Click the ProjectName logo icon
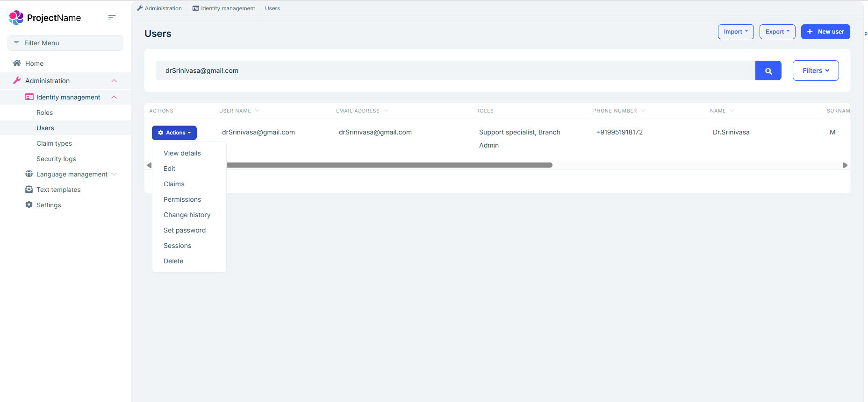Viewport: 868px width, 402px height. (16, 18)
